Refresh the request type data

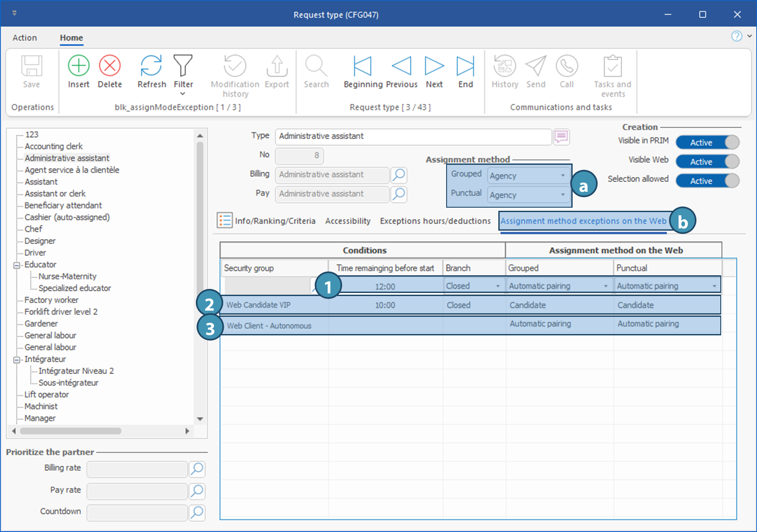tap(151, 66)
